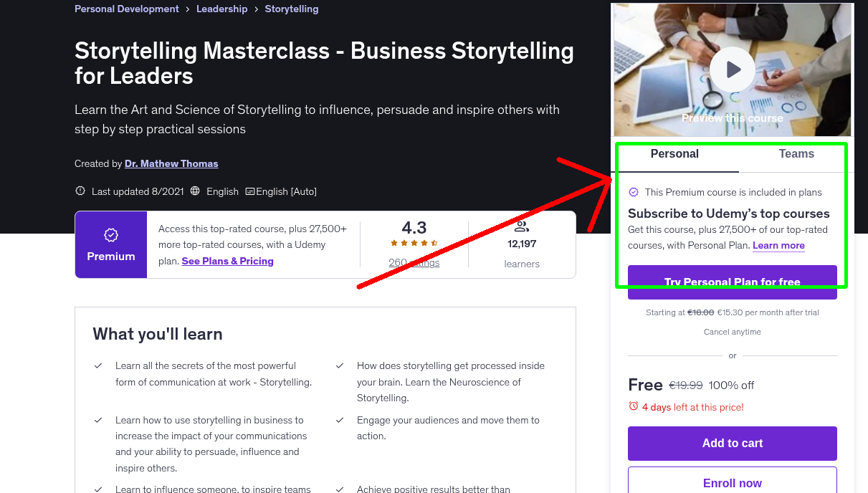
Task: Click the course title heading
Action: [324, 63]
